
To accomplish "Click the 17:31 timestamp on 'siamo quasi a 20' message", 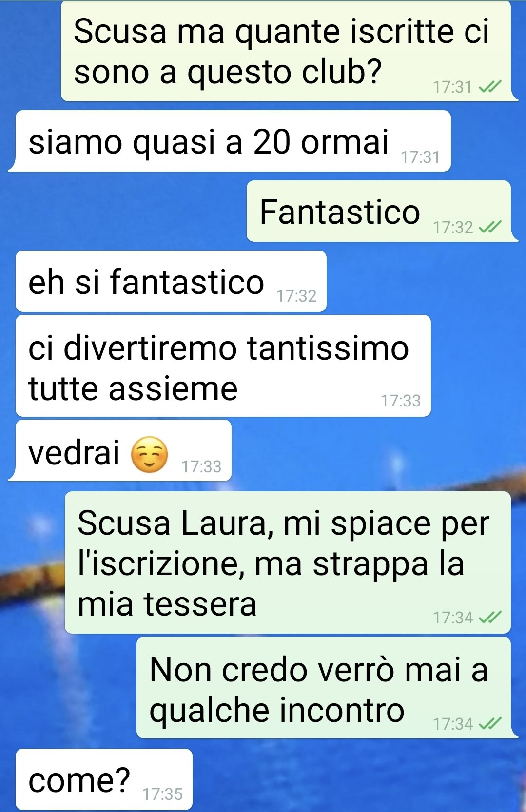I will pos(420,157).
